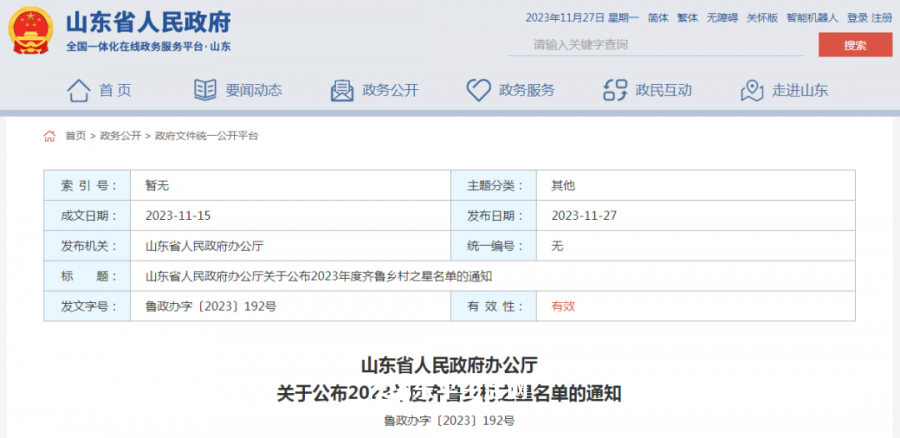
Task: Click the 要闻动态 book icon
Action: (x=205, y=90)
